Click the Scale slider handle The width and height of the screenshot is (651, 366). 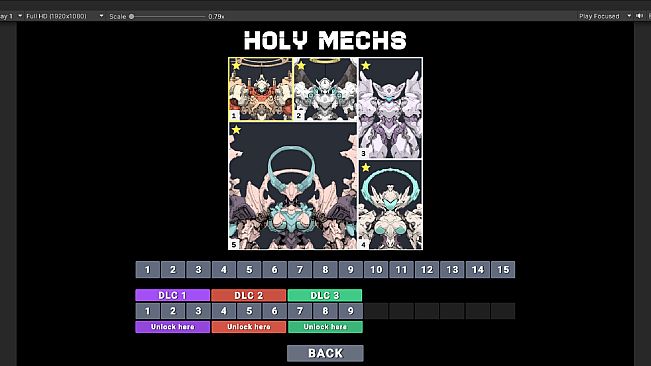point(132,16)
